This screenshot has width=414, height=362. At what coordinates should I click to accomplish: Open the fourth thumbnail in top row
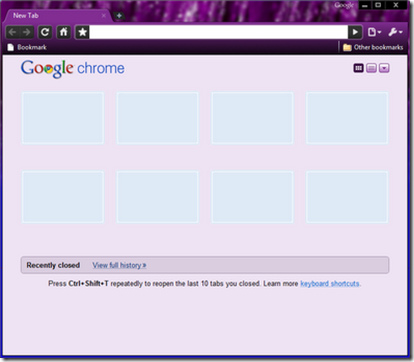[x=347, y=118]
